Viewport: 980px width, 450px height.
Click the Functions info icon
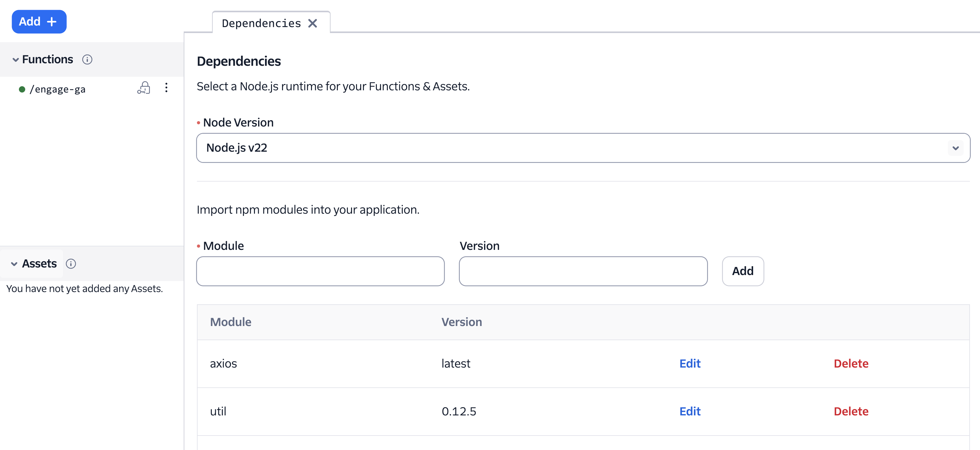pyautogui.click(x=87, y=60)
